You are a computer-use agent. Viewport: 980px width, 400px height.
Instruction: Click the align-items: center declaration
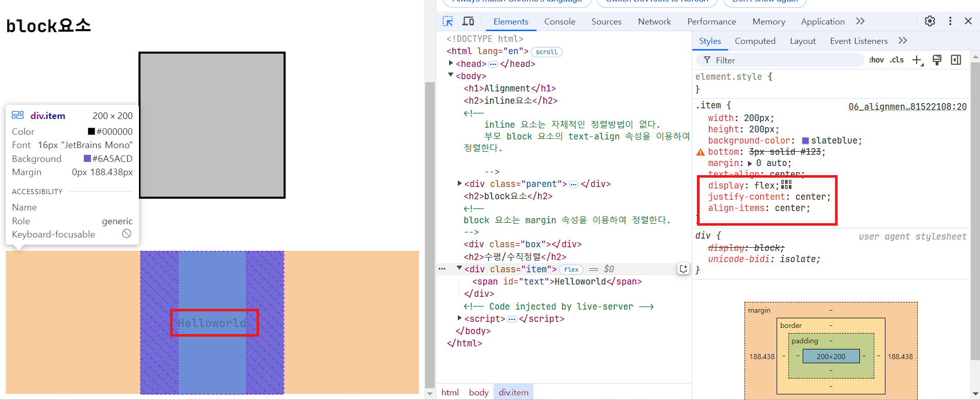click(759, 208)
